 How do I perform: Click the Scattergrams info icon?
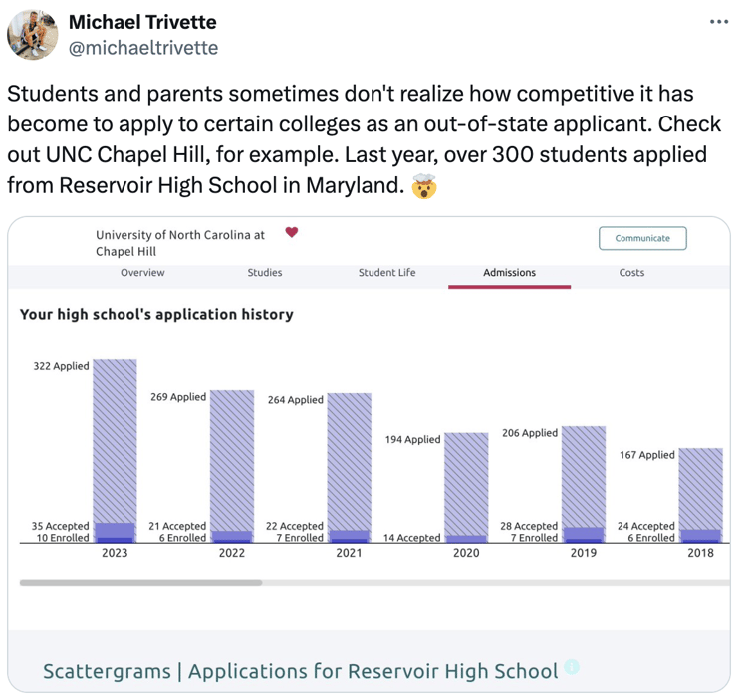tap(571, 667)
